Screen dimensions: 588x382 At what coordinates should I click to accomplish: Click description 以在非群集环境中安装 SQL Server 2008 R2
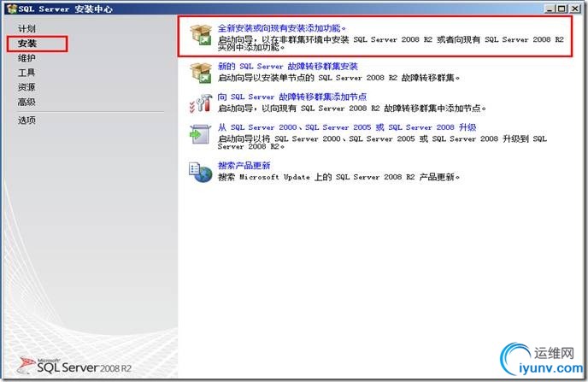tap(391, 43)
